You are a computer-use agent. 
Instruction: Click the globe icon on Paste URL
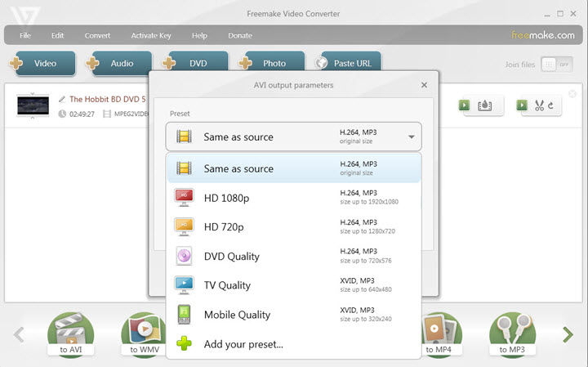[x=322, y=63]
